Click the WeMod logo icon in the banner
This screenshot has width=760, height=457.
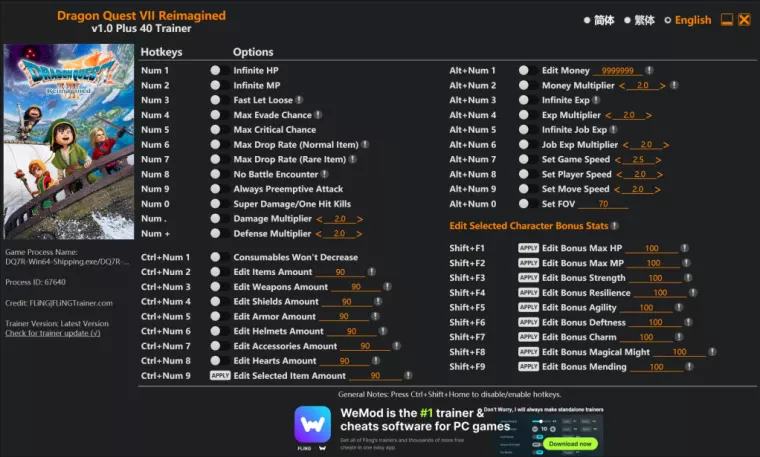pyautogui.click(x=312, y=424)
